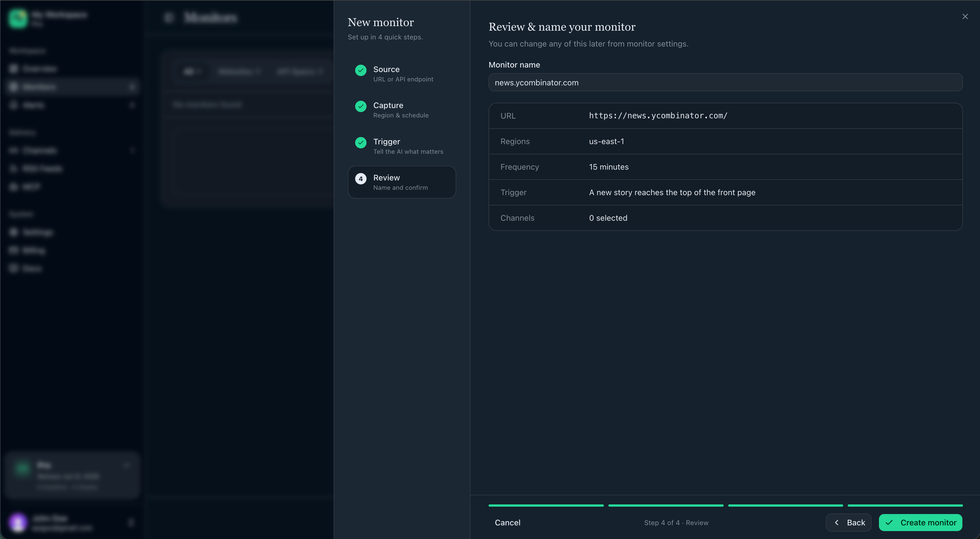The height and width of the screenshot is (539, 980).
Task: Click the Review step number 4 badge
Action: click(361, 179)
